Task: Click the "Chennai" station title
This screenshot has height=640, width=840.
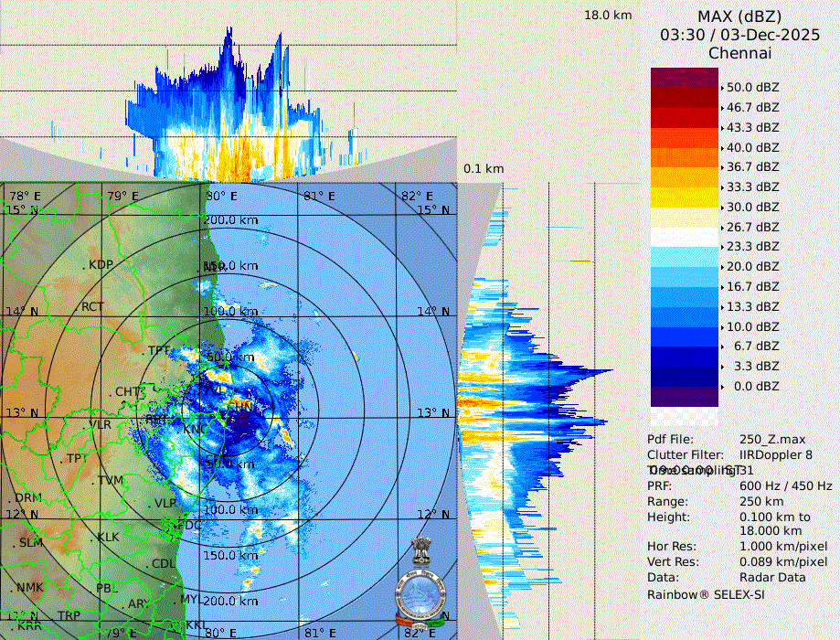Action: pos(739,53)
